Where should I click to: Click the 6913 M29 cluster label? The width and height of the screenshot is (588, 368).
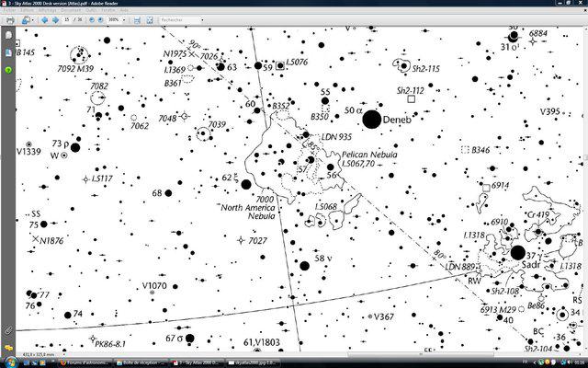tap(498, 310)
